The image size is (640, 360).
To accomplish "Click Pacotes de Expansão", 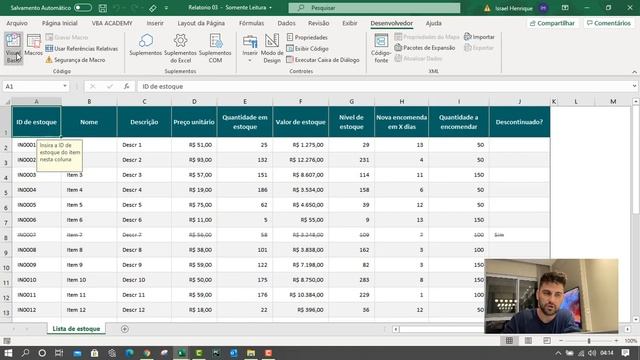I will pos(424,48).
